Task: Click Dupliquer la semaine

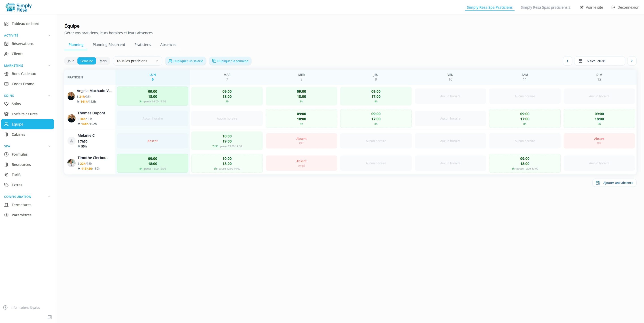Action: tap(230, 61)
